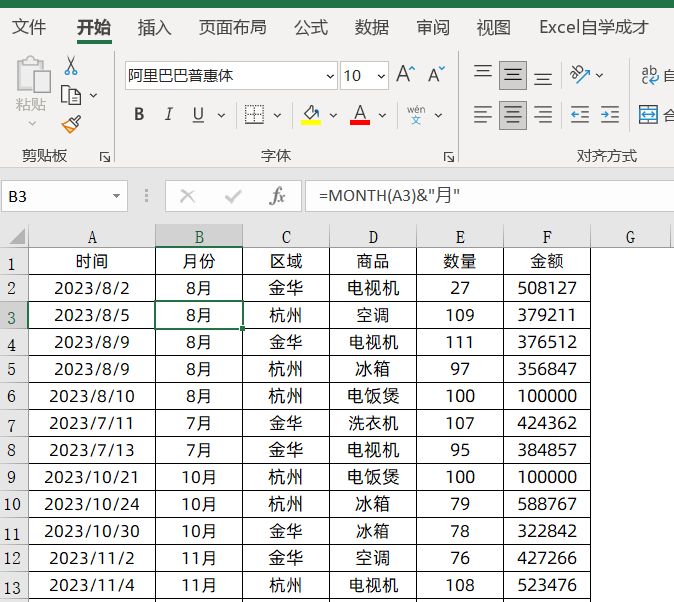Click the wén phonetic guide icon
The width and height of the screenshot is (674, 602).
[x=416, y=115]
